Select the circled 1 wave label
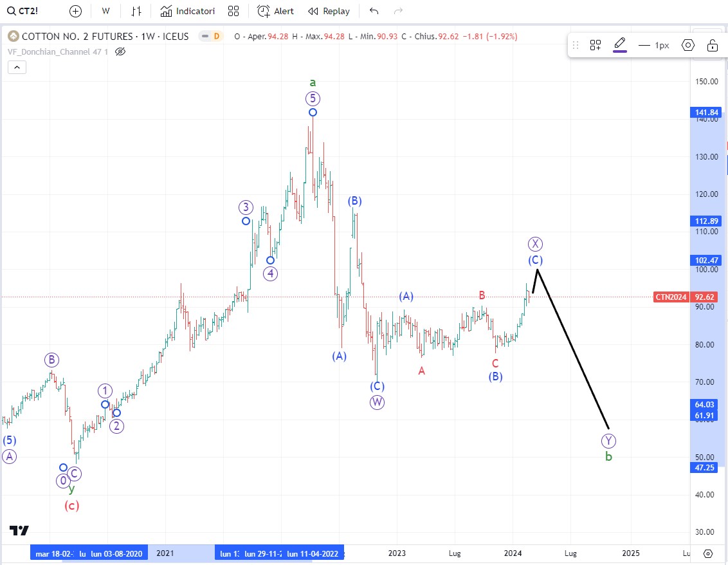 (x=105, y=391)
